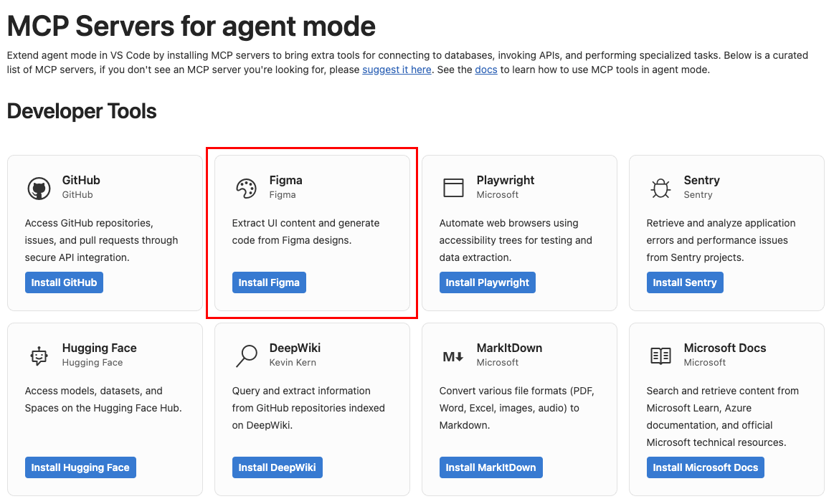Image resolution: width=834 pixels, height=504 pixels.
Task: Click the 'Convert various file formats' description
Action: (516, 408)
